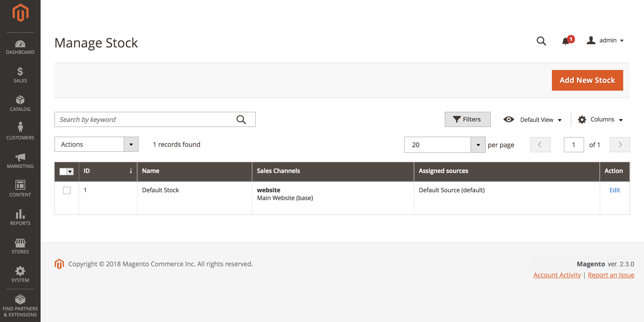This screenshot has width=644, height=322.
Task: Open the admin account dropdown
Action: (x=605, y=40)
